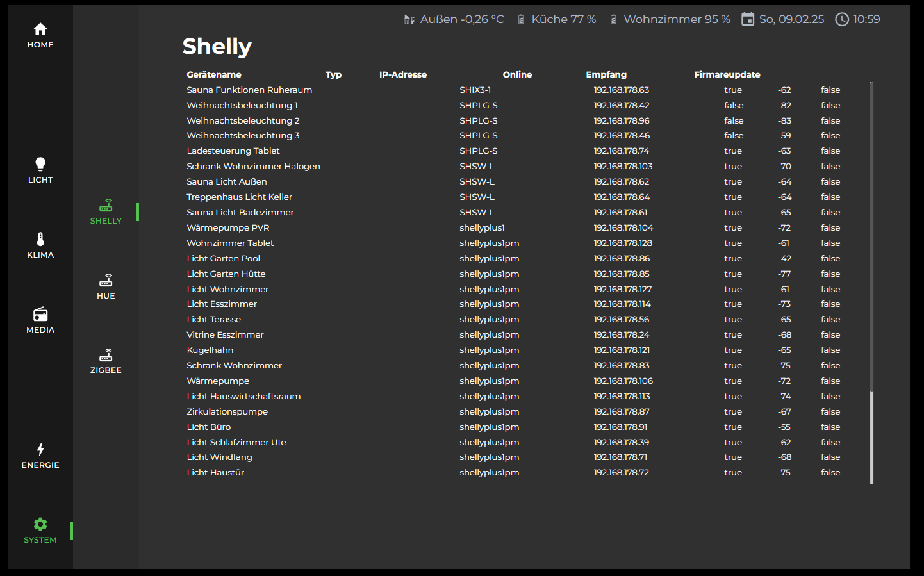924x576 pixels.
Task: Select the Shelly router icon
Action: [106, 206]
